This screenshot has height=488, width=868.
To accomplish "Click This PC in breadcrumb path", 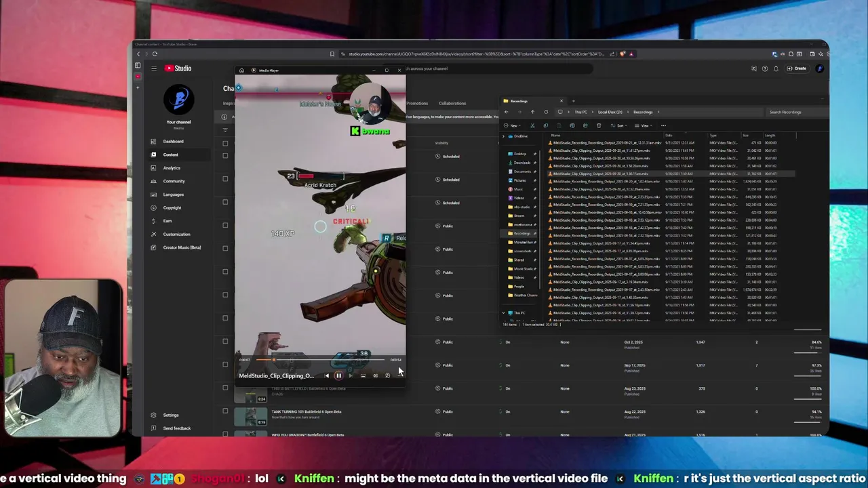I will pos(581,112).
